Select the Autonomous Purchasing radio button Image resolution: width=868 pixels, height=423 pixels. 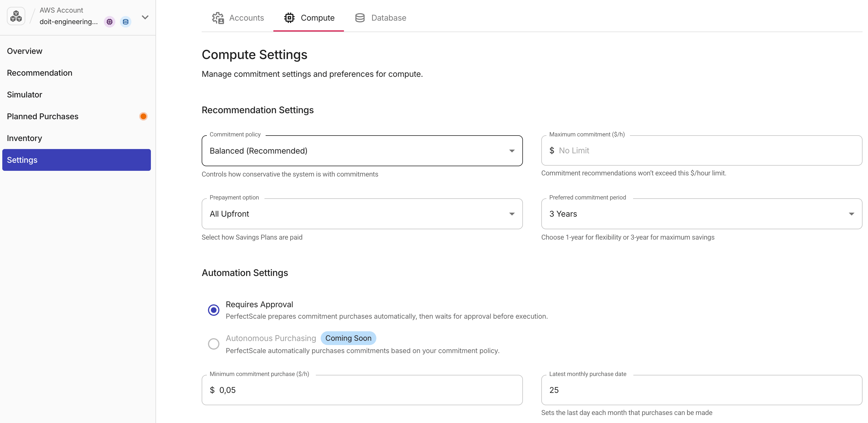click(x=214, y=344)
